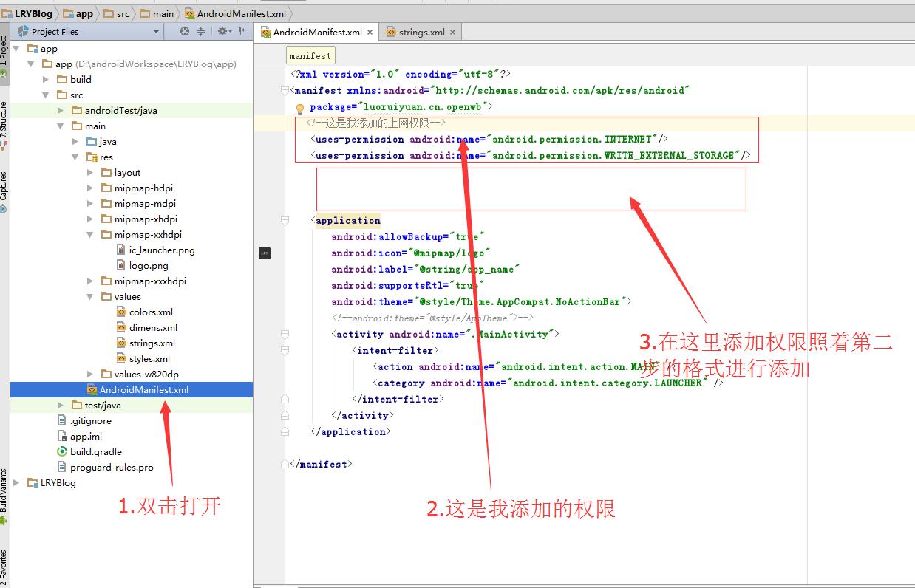
Task: Open the project panel settings gear
Action: [x=222, y=32]
